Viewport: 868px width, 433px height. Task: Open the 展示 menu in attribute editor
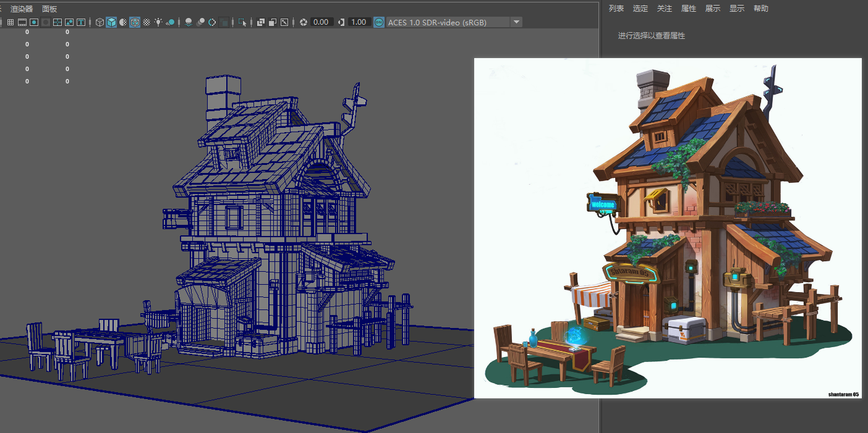point(713,9)
